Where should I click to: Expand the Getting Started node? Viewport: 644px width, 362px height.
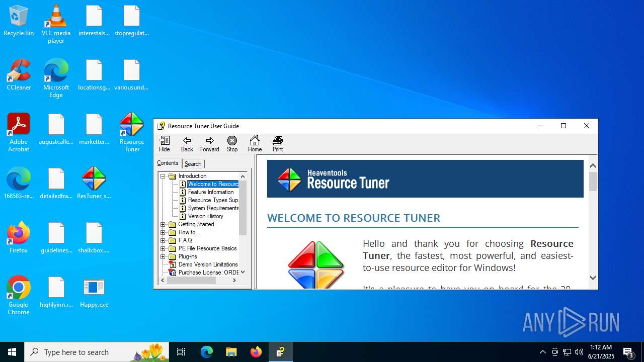(163, 224)
